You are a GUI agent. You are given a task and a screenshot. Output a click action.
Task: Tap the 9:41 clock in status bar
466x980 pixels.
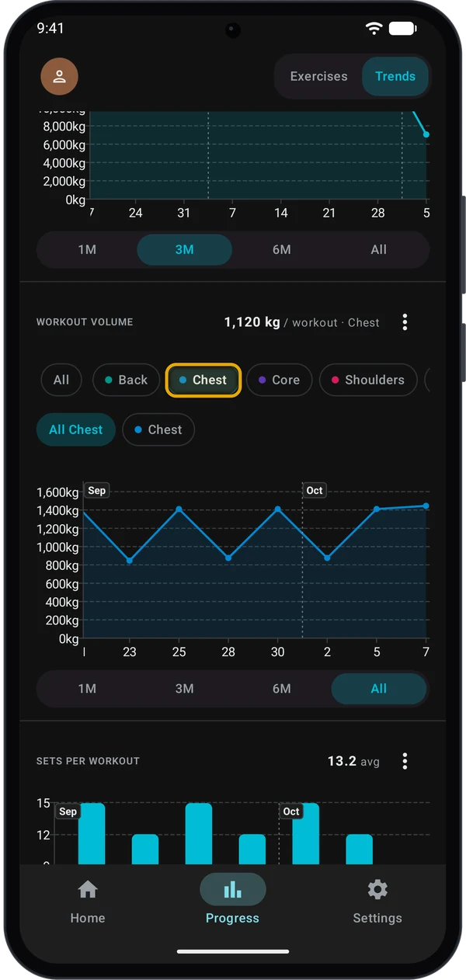point(50,28)
